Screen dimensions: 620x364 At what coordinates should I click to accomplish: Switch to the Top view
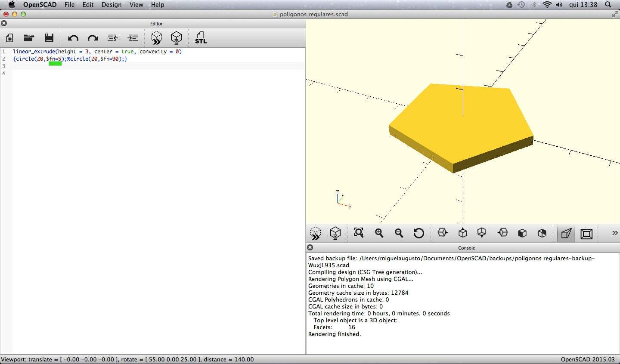pos(463,233)
